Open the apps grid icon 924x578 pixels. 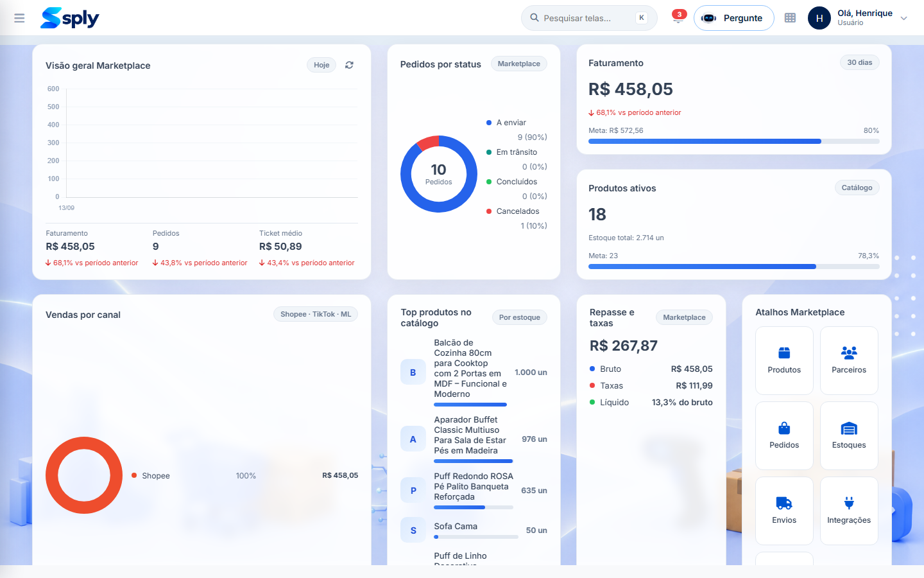[x=790, y=18]
